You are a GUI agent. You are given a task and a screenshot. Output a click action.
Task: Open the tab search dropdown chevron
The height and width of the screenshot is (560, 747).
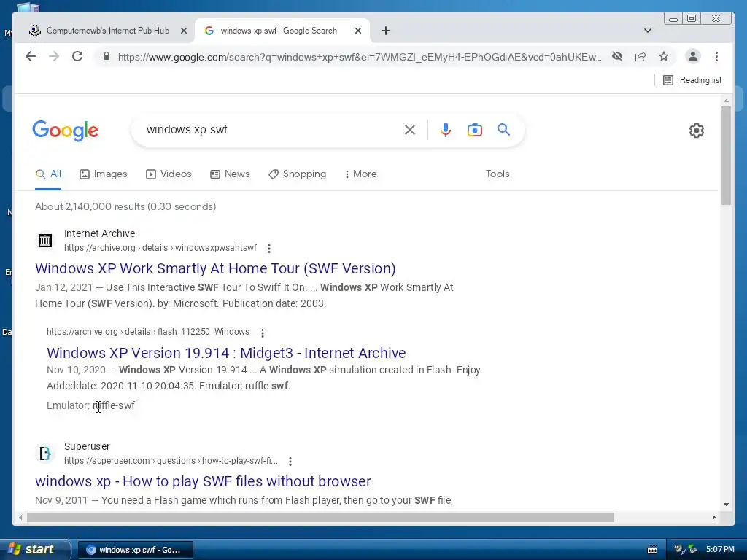(648, 31)
